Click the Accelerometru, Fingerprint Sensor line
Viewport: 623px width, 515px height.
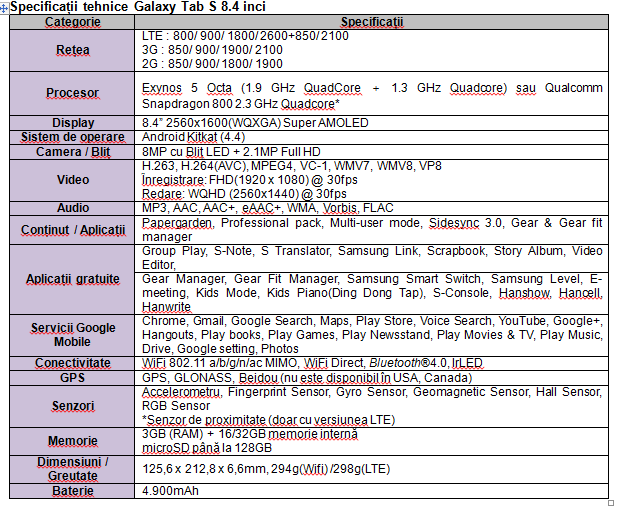point(372,392)
